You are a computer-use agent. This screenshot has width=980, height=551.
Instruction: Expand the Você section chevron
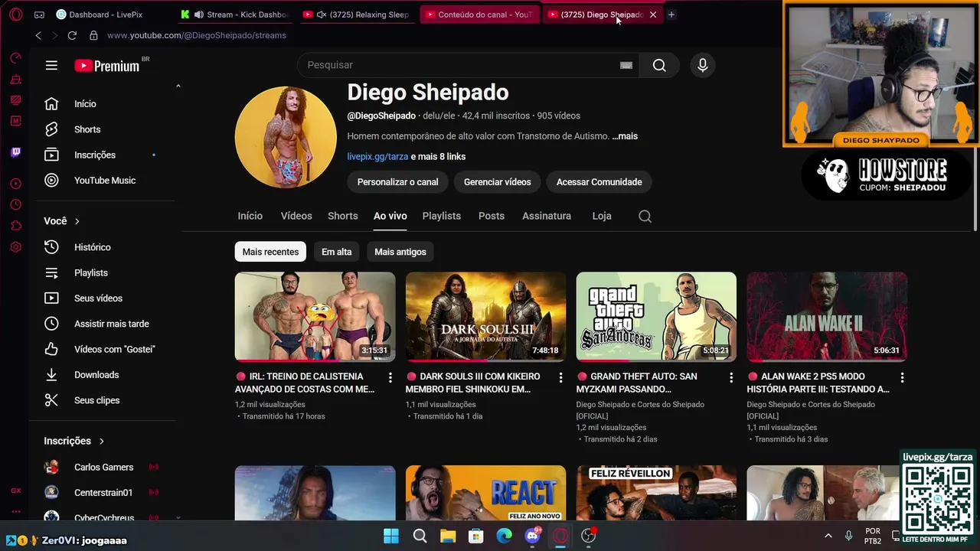[77, 221]
